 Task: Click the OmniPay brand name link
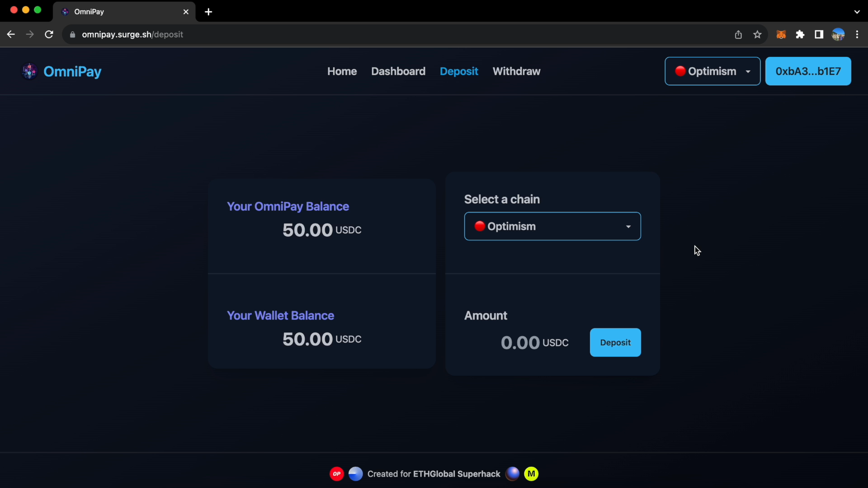click(72, 71)
